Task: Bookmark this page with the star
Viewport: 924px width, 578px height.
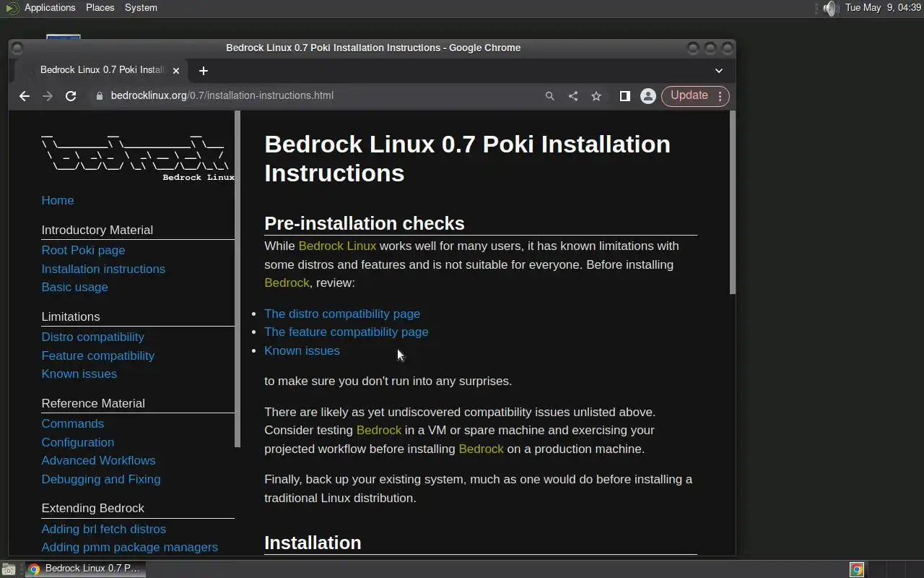Action: (x=596, y=96)
